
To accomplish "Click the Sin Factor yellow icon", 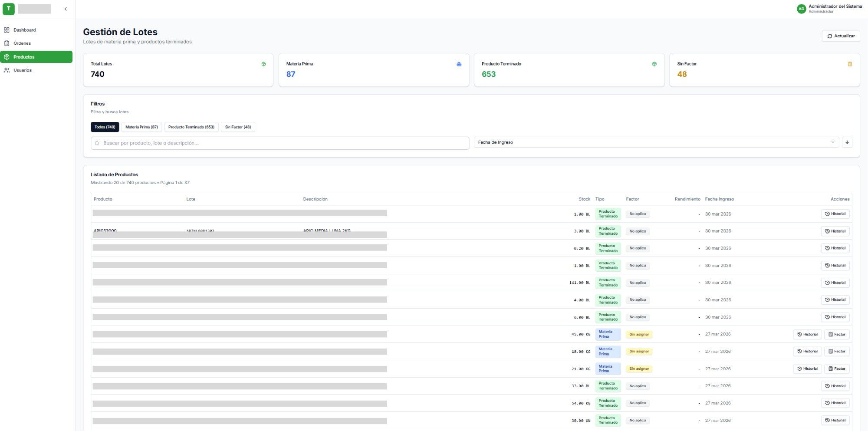I will pyautogui.click(x=849, y=64).
